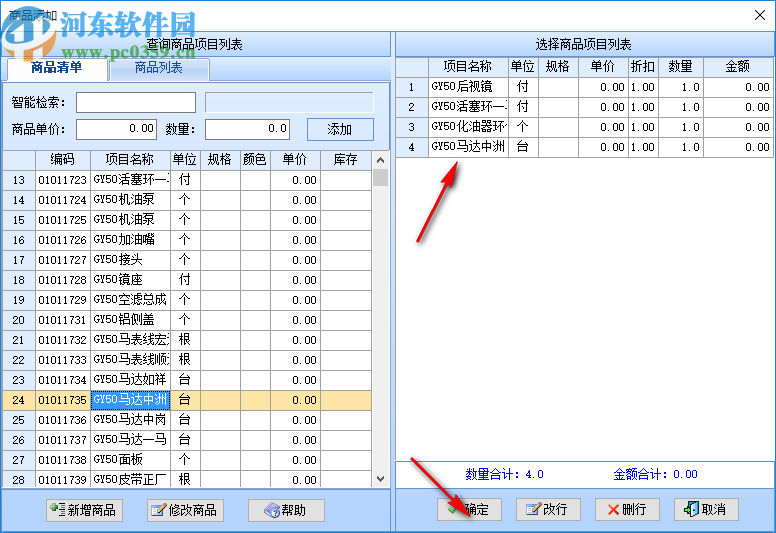Select the row with code 01011737
This screenshot has width=776, height=533.
click(x=187, y=440)
